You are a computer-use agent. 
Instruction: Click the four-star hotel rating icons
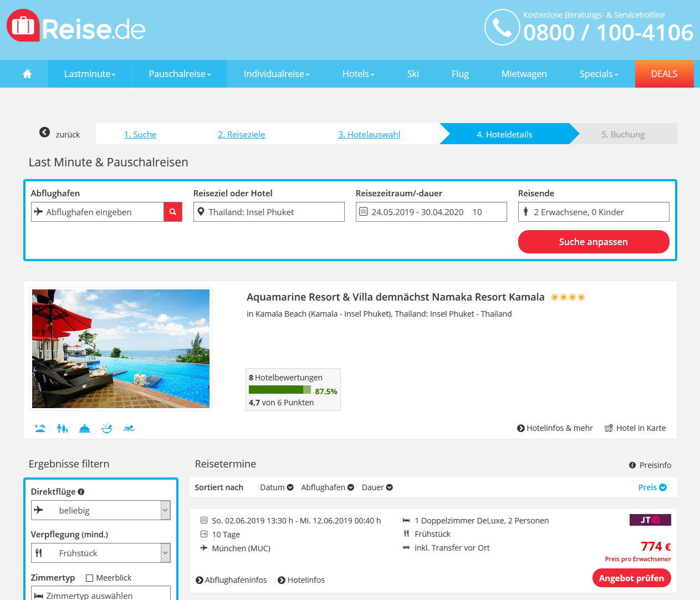coord(568,297)
